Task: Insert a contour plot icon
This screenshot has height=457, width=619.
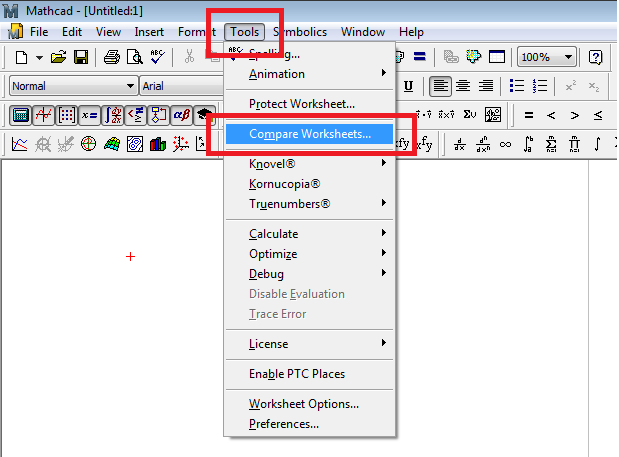Action: [135, 144]
